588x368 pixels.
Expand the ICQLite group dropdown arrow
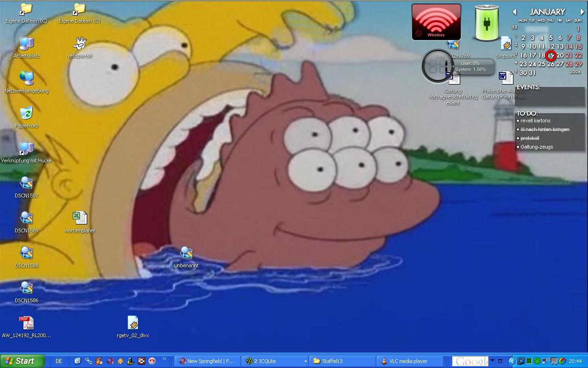(x=305, y=361)
